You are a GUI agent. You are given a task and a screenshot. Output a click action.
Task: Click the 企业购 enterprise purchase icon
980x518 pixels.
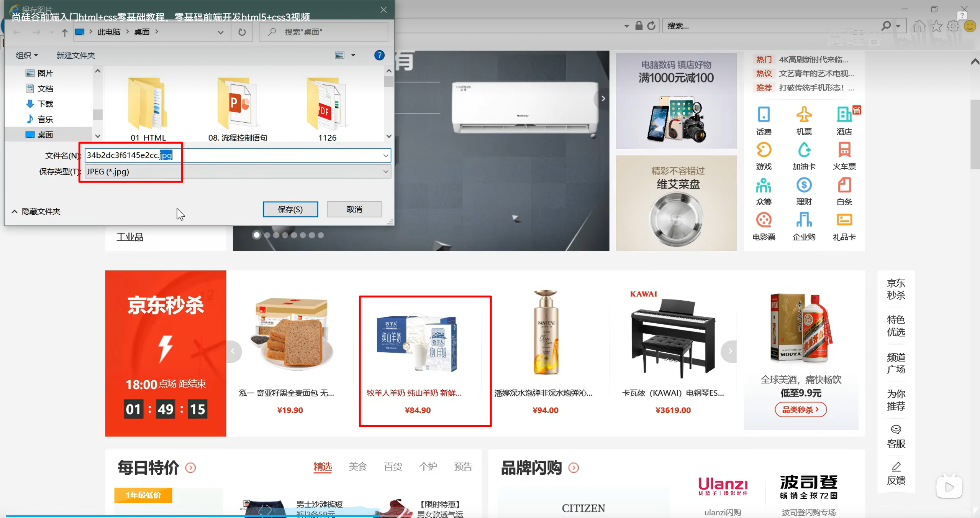coord(804,220)
